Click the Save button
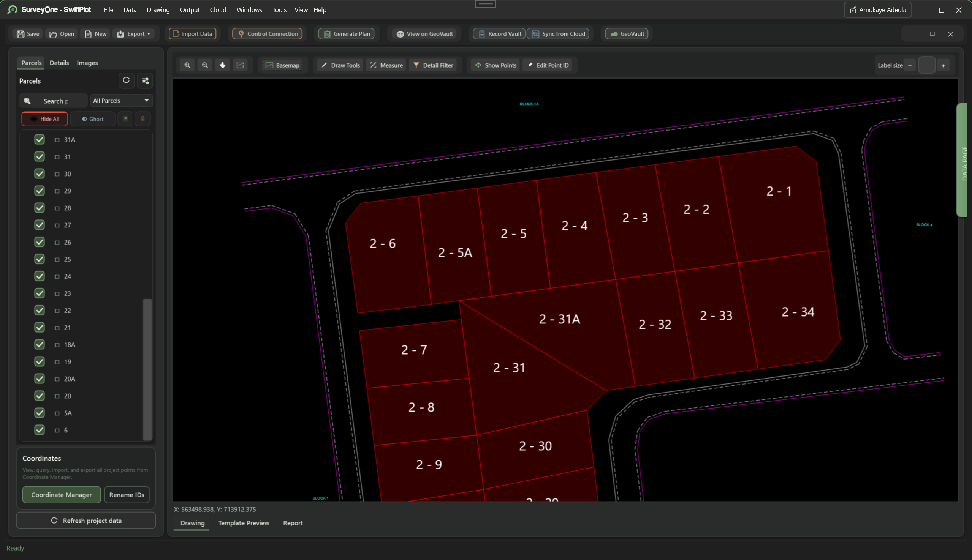The image size is (972, 560). click(28, 34)
